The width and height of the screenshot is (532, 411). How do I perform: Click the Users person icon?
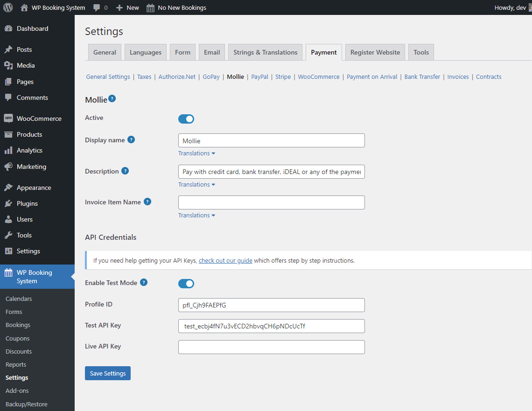[8, 219]
